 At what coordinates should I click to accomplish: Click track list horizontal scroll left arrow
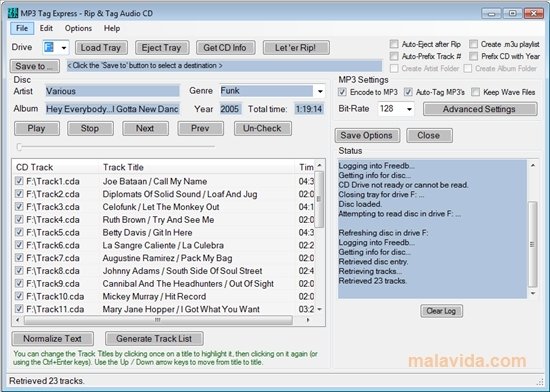coord(18,320)
